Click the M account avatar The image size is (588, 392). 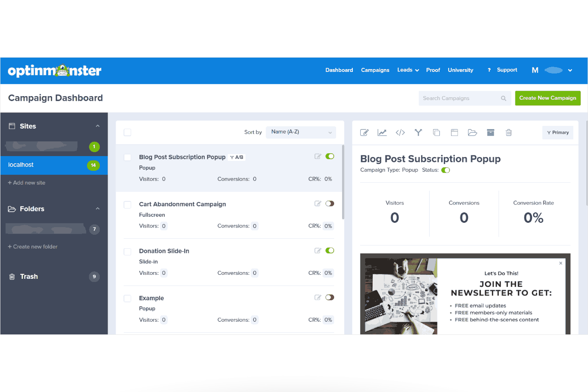tap(535, 70)
